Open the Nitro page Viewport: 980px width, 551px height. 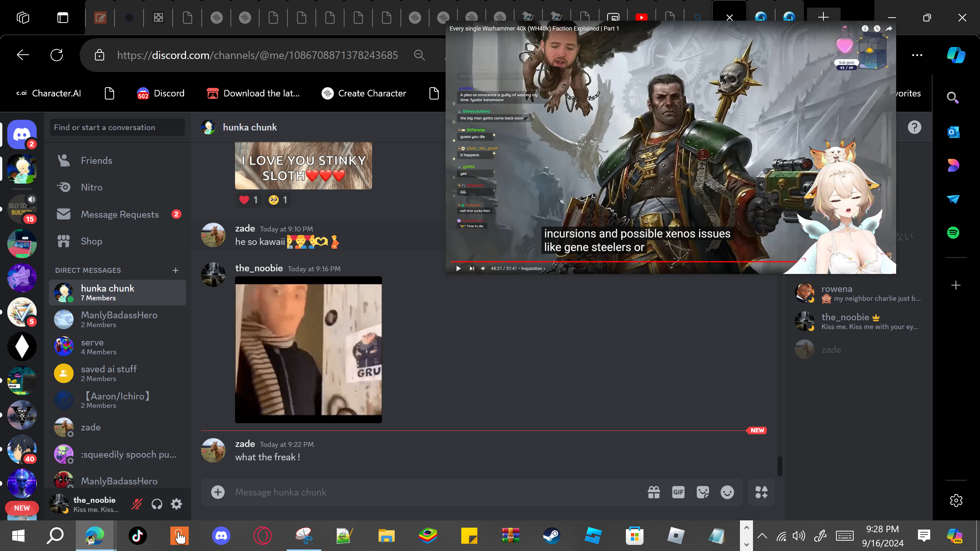(x=117, y=187)
